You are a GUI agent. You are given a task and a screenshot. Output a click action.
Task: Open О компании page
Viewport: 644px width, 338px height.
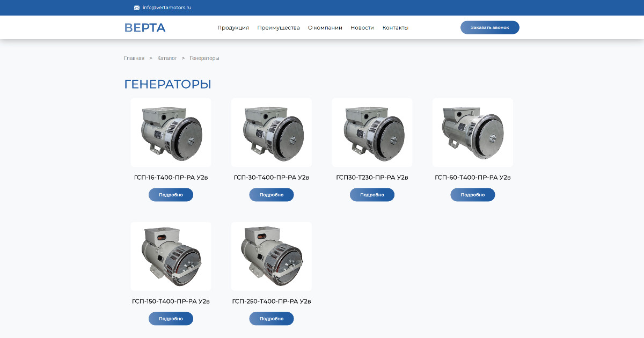click(x=325, y=27)
